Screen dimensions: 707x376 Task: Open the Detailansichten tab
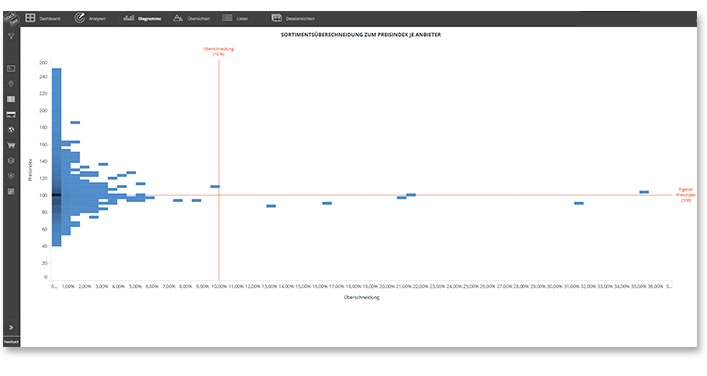pyautogui.click(x=293, y=18)
